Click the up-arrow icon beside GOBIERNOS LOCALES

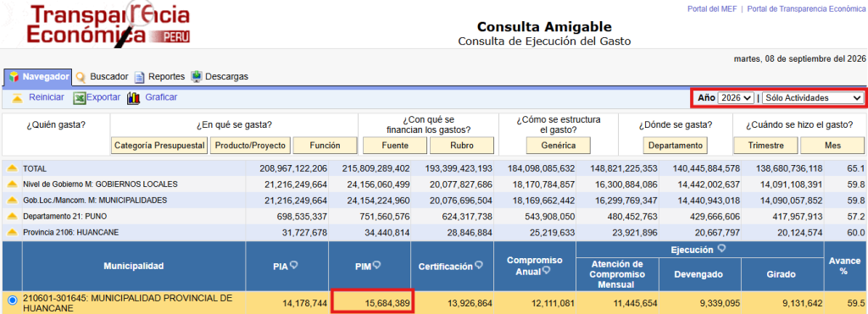coord(12,185)
